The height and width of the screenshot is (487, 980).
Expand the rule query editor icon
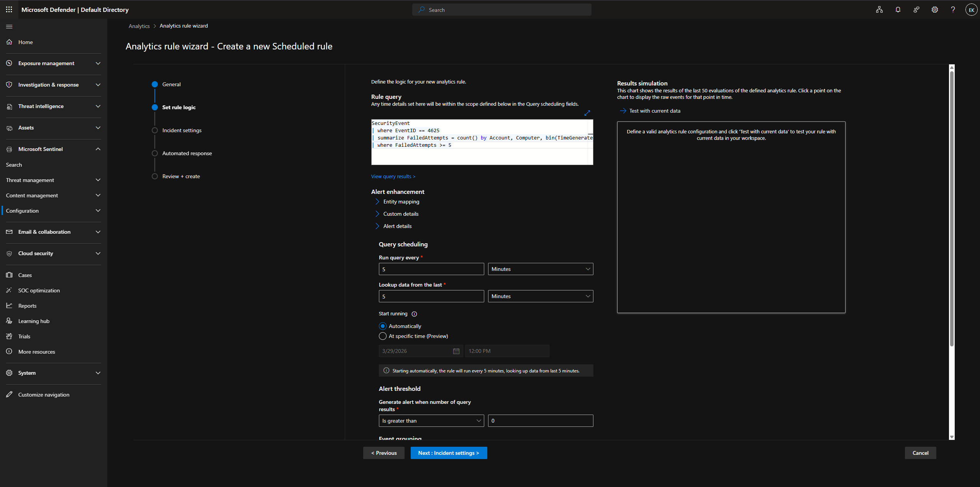587,113
